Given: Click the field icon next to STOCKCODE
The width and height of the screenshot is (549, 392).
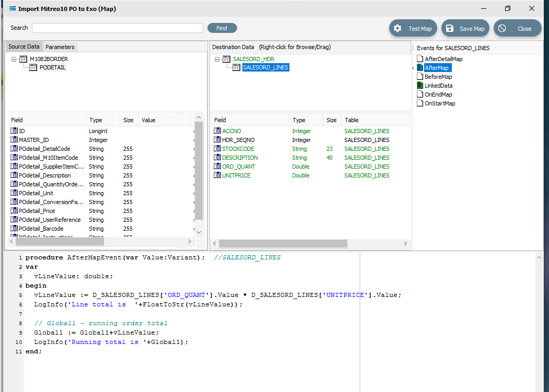Looking at the screenshot, I should [x=217, y=148].
